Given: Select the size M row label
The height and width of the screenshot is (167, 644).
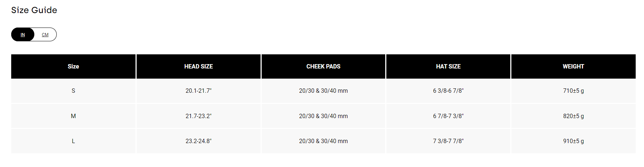Looking at the screenshot, I should 73,116.
